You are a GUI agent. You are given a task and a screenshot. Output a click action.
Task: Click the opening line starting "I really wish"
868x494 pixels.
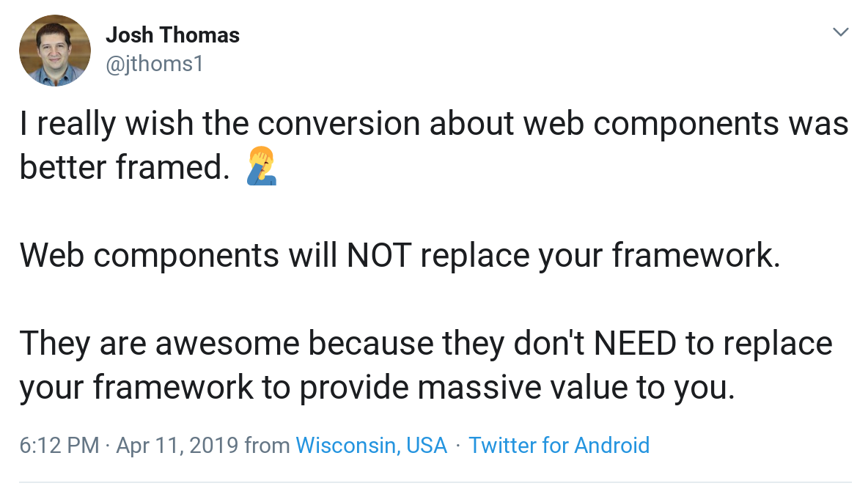[x=434, y=123]
